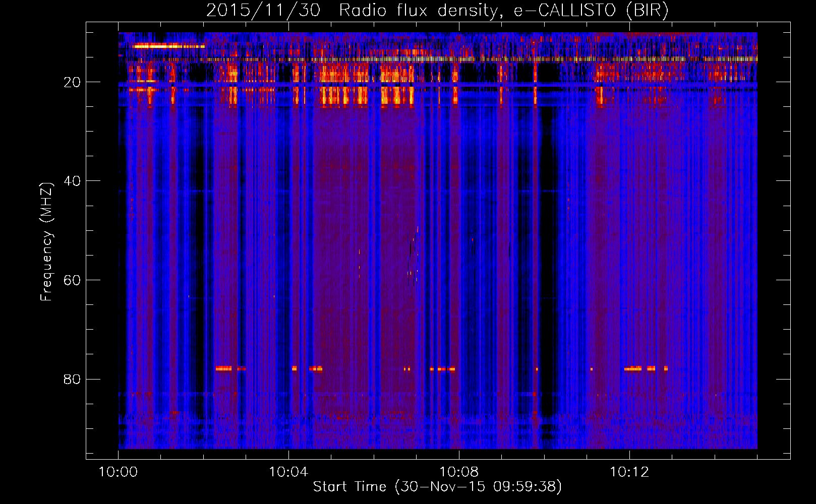Click the plot title '2015/11/30 Radio flux density, e-CALLISTO (BIR)'
Image resolution: width=816 pixels, height=504 pixels.
[437, 11]
